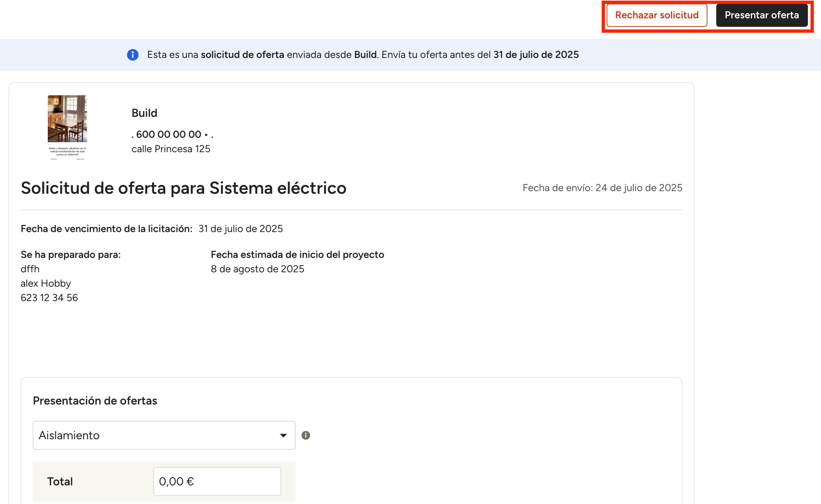Click the Fecha de vencimiento de la licitación label
Image resolution: width=821 pixels, height=504 pixels.
click(x=106, y=229)
